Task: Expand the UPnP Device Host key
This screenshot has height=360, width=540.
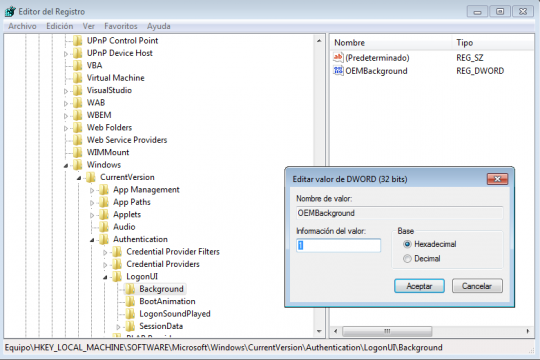Action: point(66,54)
